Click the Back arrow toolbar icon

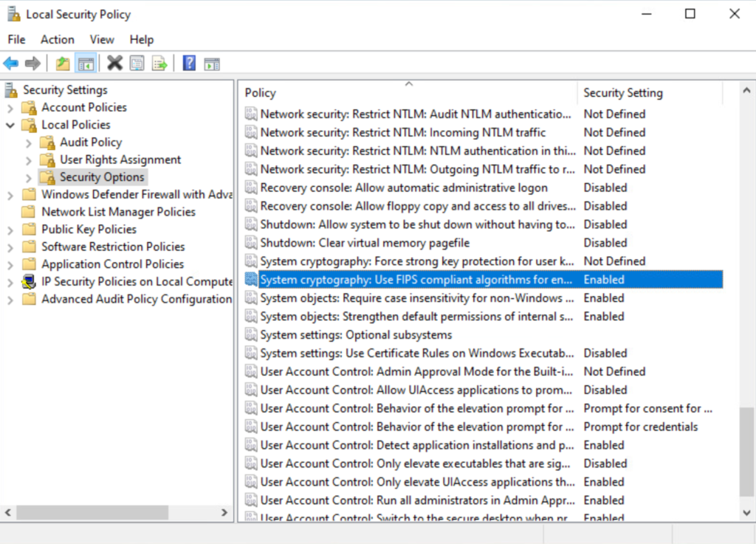click(x=11, y=63)
